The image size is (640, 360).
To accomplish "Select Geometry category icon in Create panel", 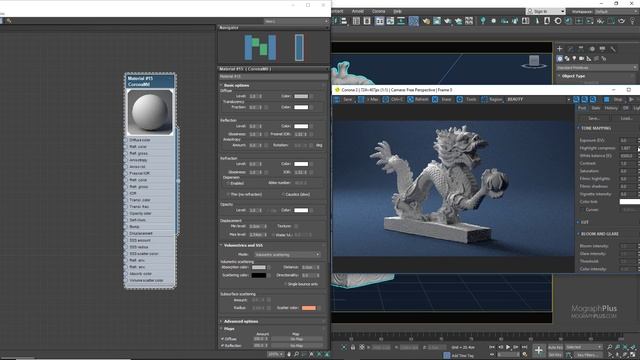I will point(560,59).
